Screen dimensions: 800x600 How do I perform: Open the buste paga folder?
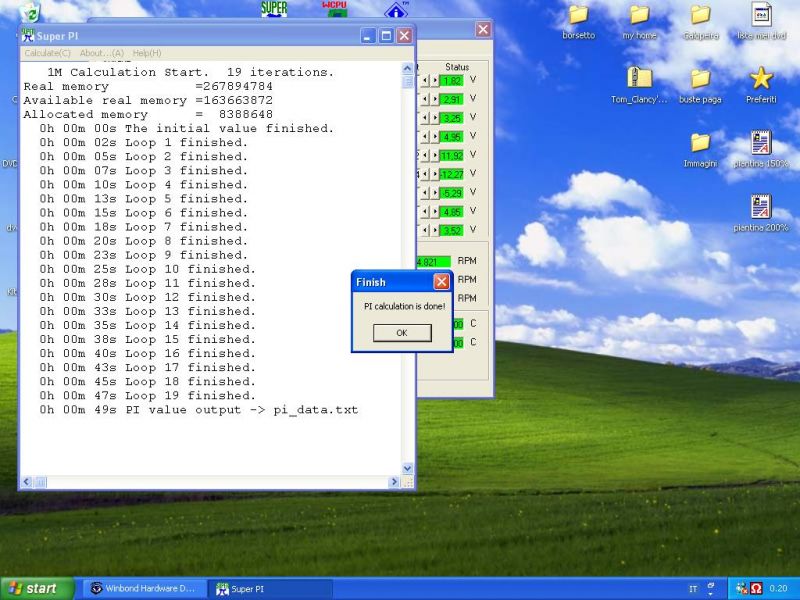click(x=701, y=86)
